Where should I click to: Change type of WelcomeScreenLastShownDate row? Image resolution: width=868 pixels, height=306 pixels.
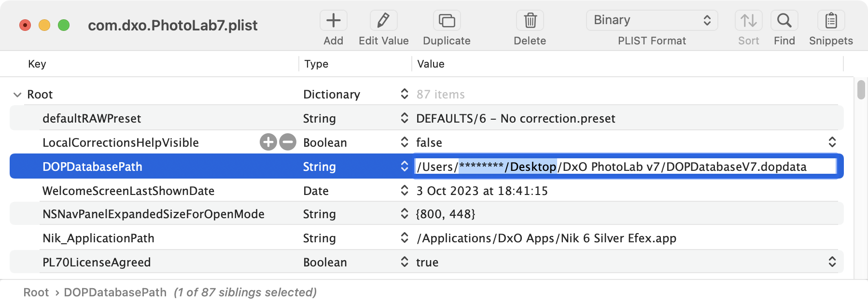tap(405, 190)
